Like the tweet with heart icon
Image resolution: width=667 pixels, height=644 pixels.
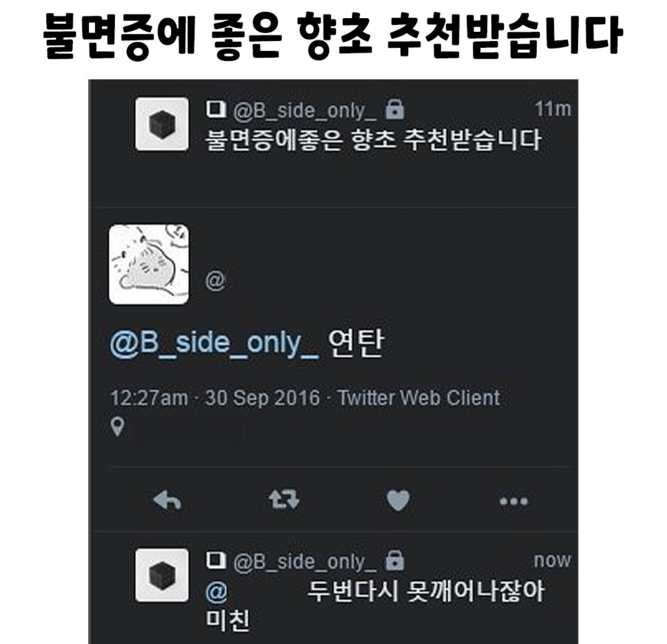tap(398, 501)
